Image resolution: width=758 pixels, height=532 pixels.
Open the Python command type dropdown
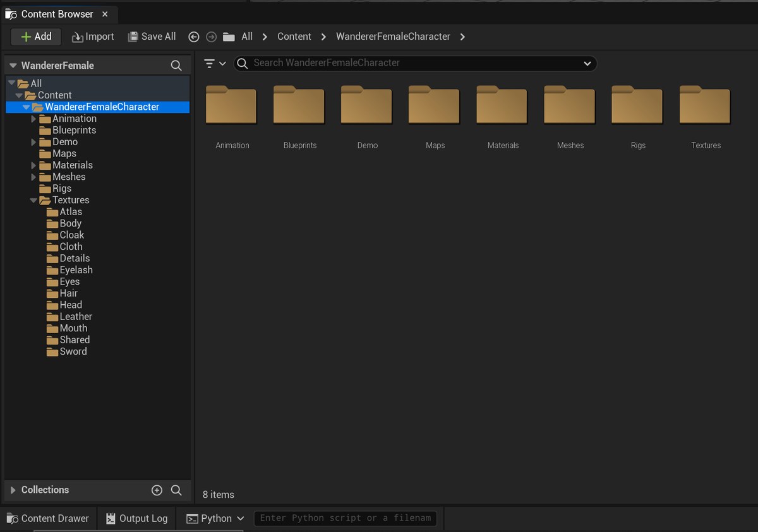point(215,518)
